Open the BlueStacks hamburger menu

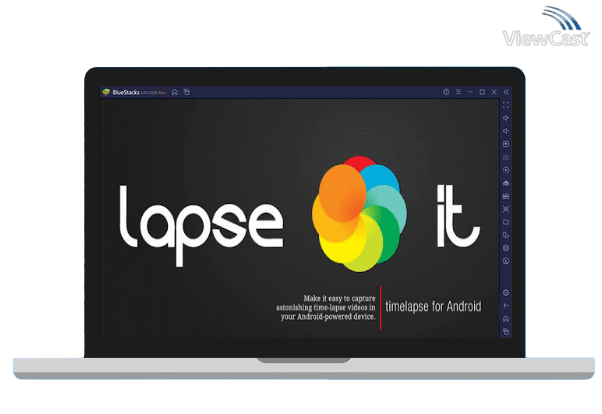[458, 92]
